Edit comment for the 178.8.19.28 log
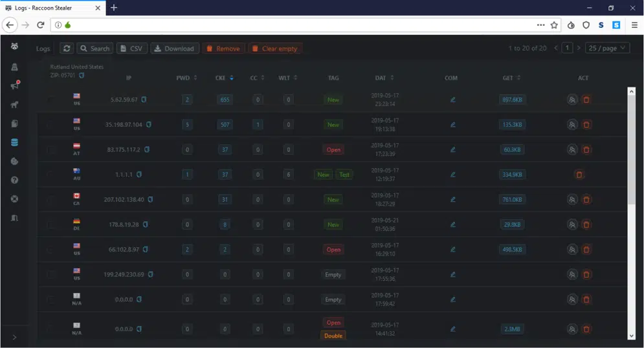This screenshot has width=644, height=348. pos(452,224)
